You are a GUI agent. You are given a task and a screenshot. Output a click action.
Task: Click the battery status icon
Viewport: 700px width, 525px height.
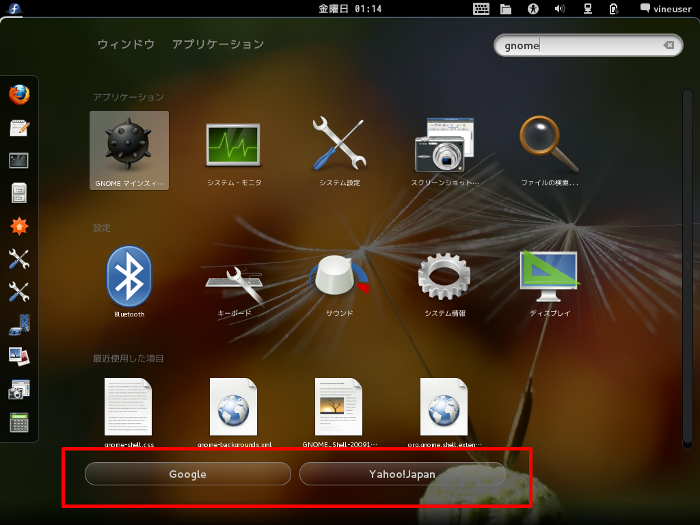tap(614, 8)
